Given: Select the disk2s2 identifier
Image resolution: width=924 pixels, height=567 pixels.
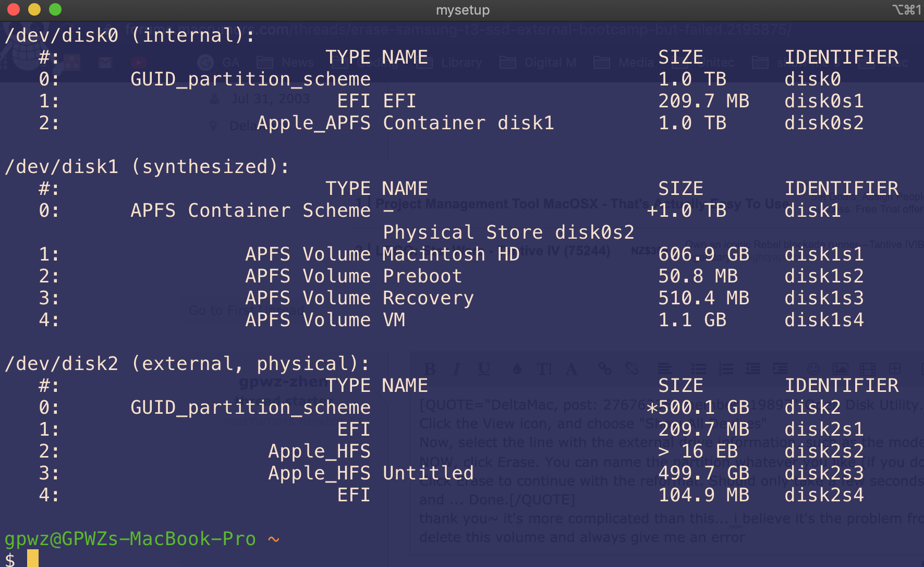Looking at the screenshot, I should click(824, 451).
